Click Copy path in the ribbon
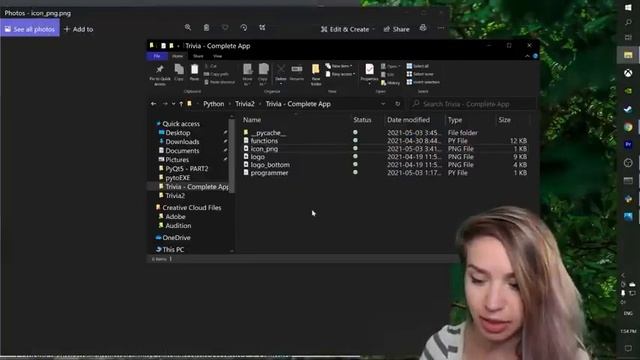 pos(216,74)
